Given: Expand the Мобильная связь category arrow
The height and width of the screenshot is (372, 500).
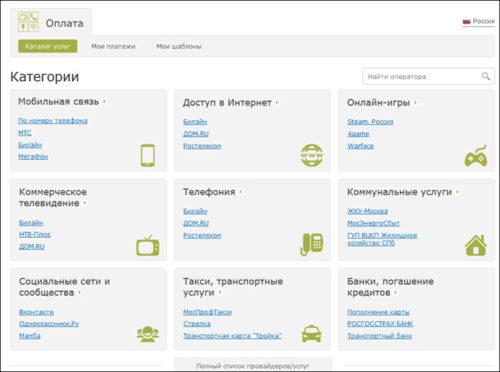Looking at the screenshot, I should [x=104, y=101].
